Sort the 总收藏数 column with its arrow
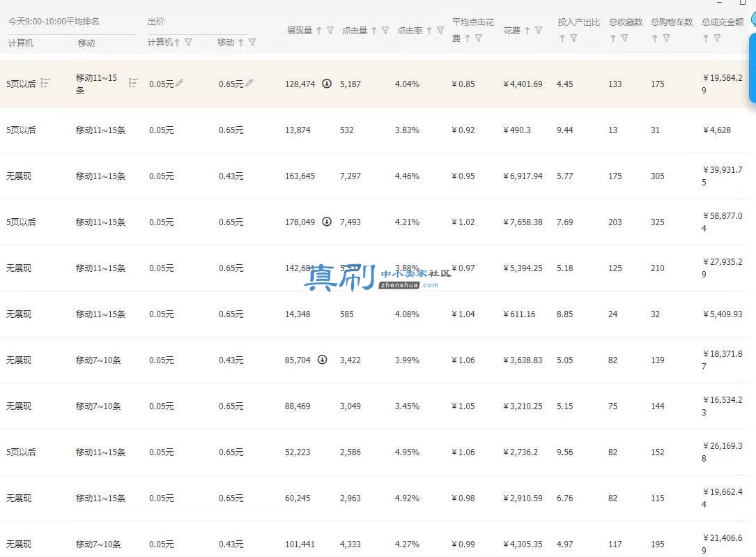This screenshot has width=756, height=557. click(613, 38)
